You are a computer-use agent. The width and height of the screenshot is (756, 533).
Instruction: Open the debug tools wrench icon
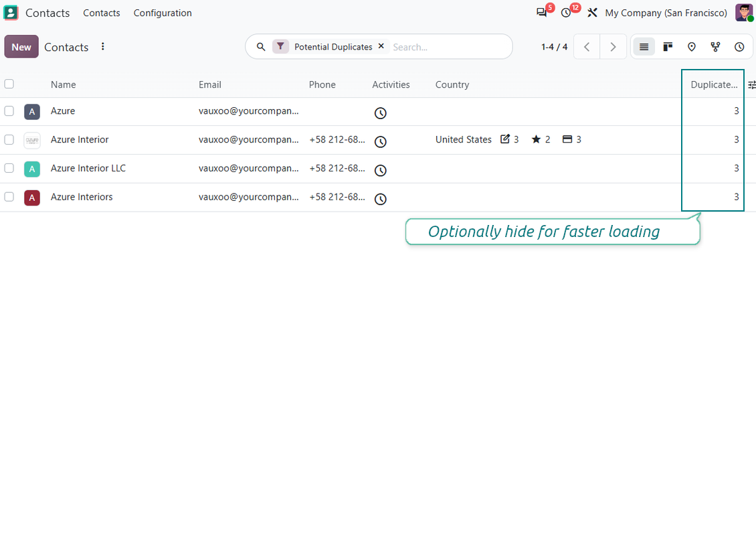click(x=592, y=13)
